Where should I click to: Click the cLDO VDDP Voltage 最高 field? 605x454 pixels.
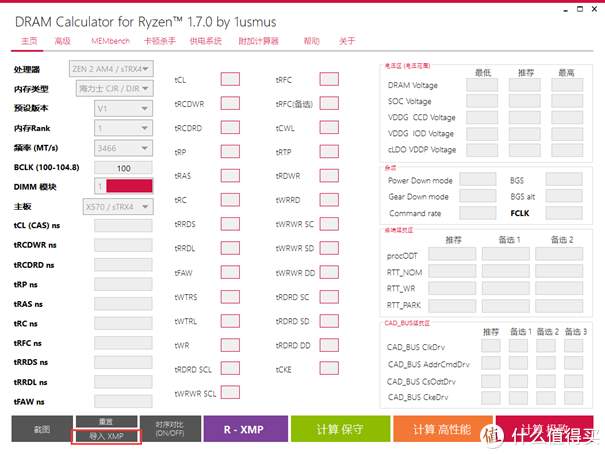(x=567, y=150)
